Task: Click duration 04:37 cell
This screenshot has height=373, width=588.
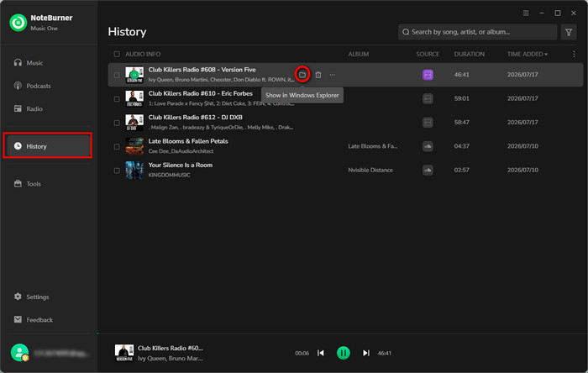Action: tap(462, 146)
